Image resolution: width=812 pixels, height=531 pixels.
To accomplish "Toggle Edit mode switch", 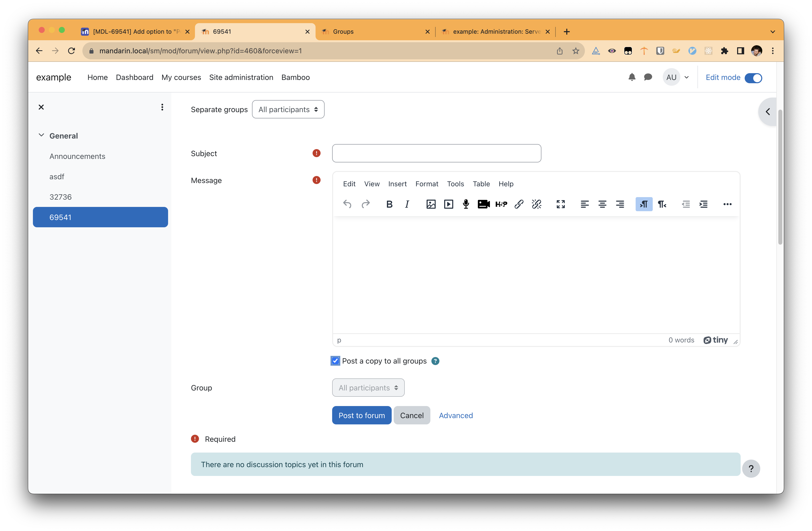I will [x=753, y=78].
